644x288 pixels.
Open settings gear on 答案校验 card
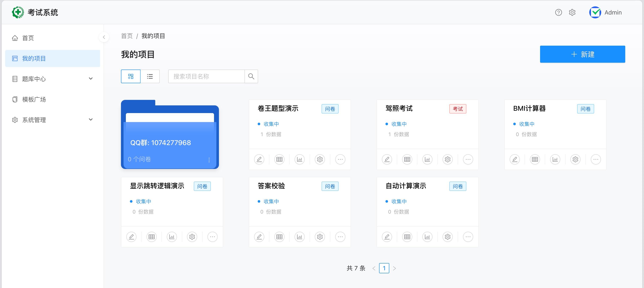[x=320, y=237]
